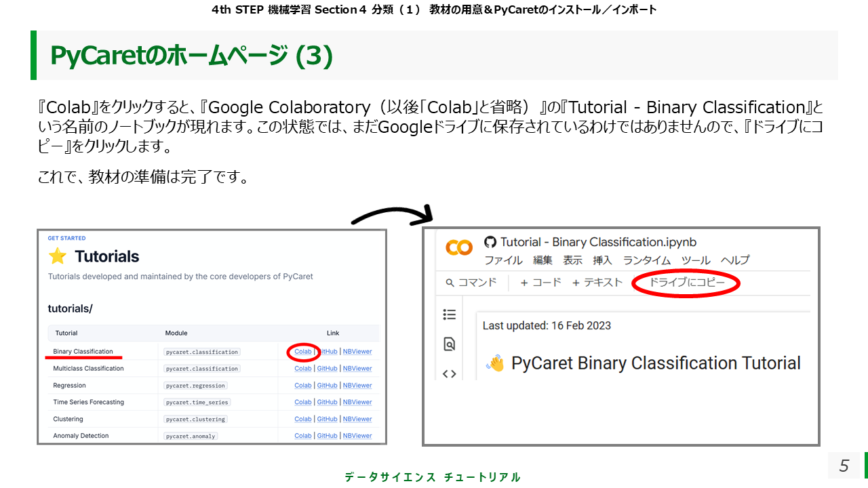
Task: Add a text cell with + テキスト
Action: coord(597,283)
